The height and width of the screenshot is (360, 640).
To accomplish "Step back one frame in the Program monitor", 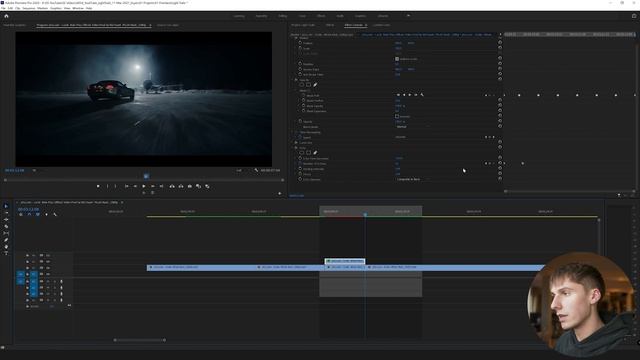I will 135,186.
